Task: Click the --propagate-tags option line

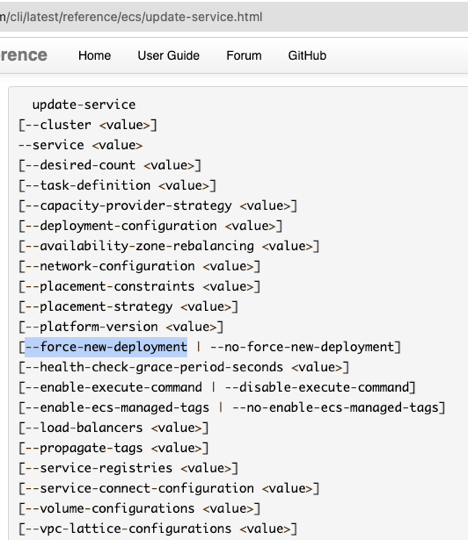Action: [114, 448]
